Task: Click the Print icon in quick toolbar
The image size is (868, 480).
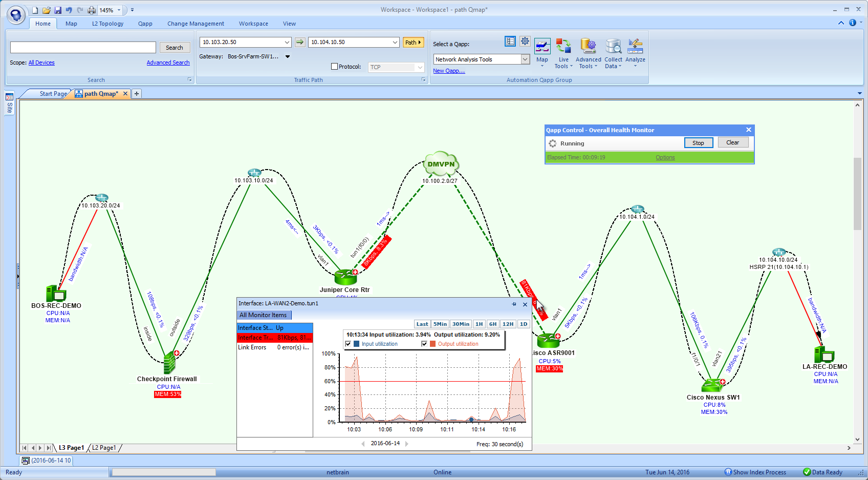Action: pos(92,10)
